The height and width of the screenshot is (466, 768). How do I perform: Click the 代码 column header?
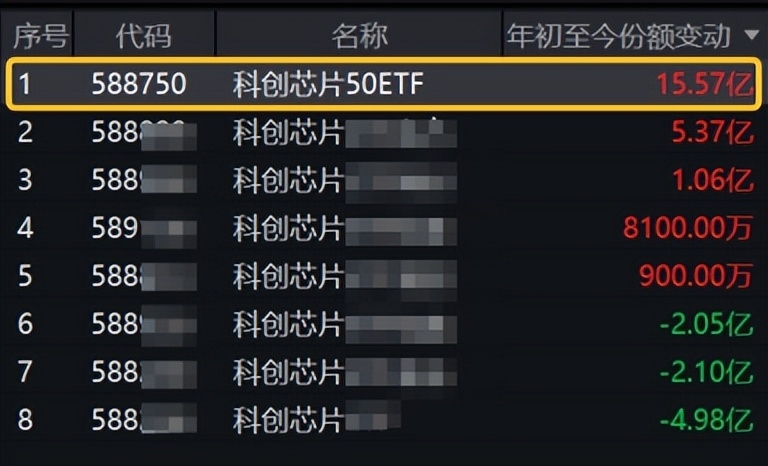(x=143, y=37)
